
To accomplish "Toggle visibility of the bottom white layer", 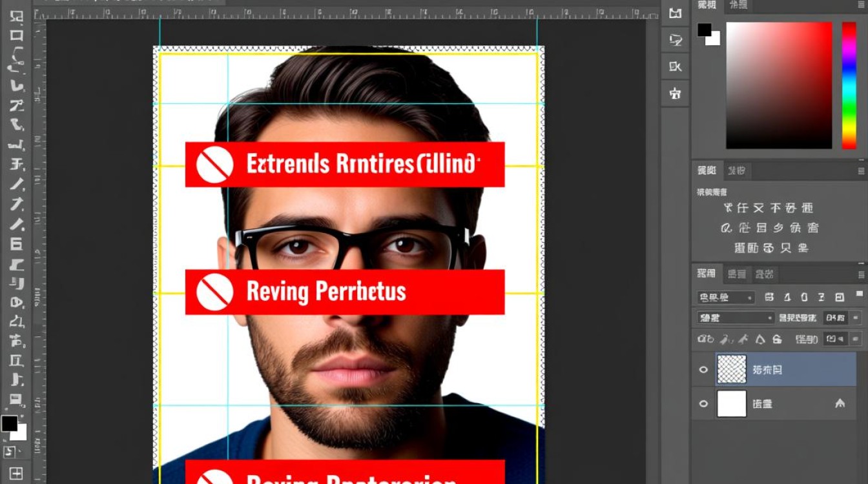I will pos(703,403).
